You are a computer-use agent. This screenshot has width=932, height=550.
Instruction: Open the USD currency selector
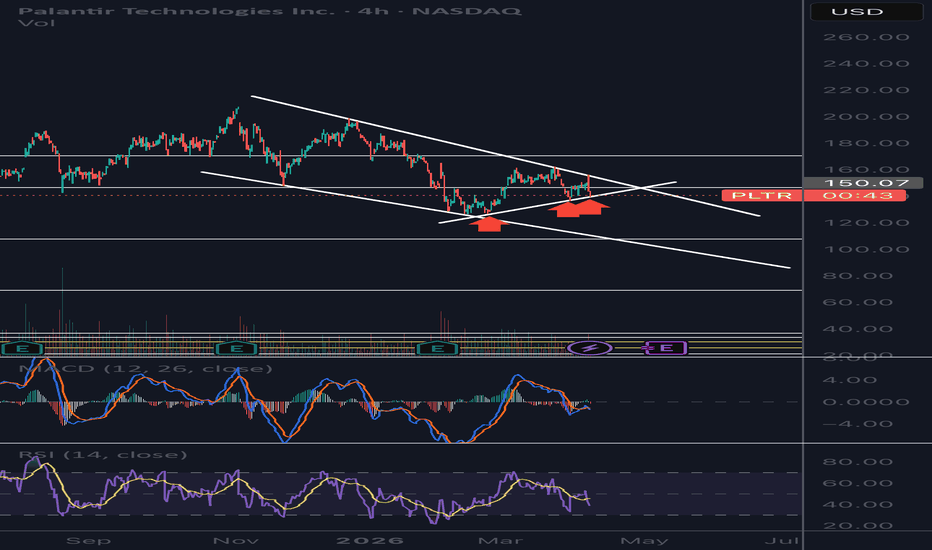pos(864,12)
